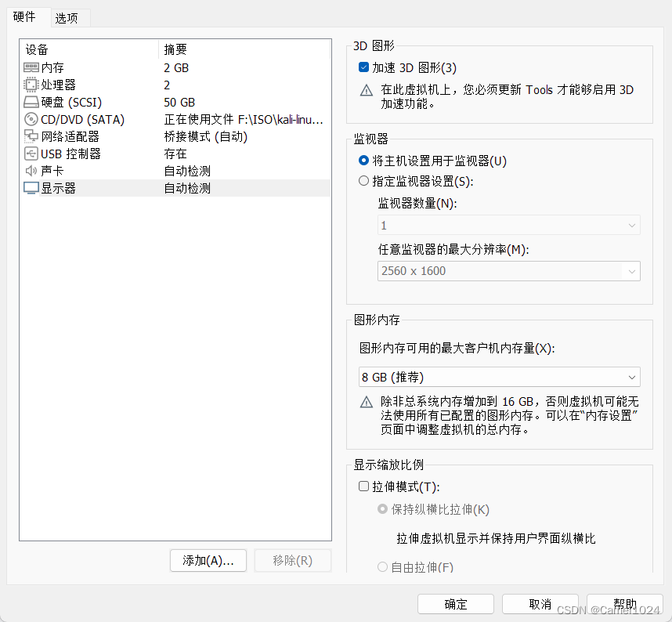672x622 pixels.
Task: Click the 处理器 device icon
Action: 31,85
